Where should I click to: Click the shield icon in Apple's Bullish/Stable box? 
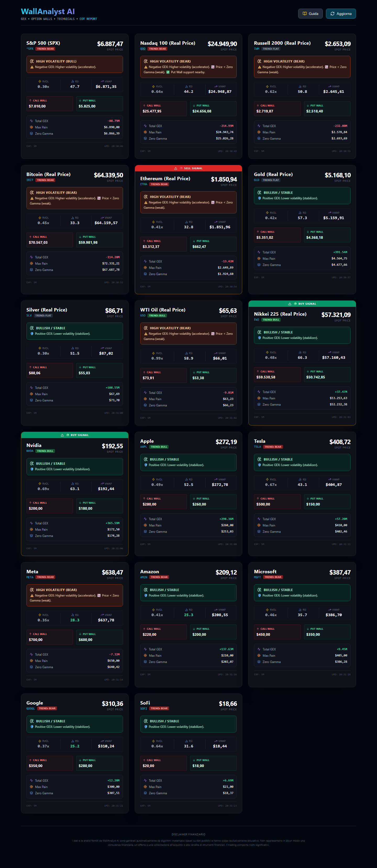146,465
